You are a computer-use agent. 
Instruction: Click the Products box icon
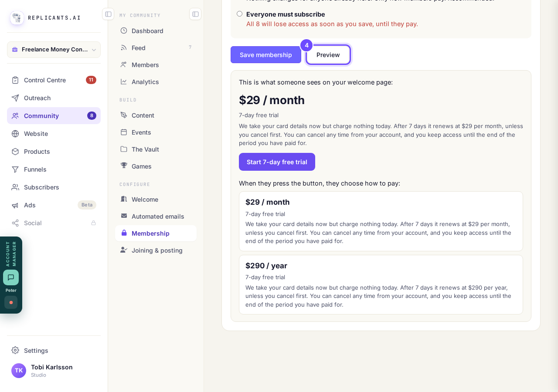click(15, 152)
